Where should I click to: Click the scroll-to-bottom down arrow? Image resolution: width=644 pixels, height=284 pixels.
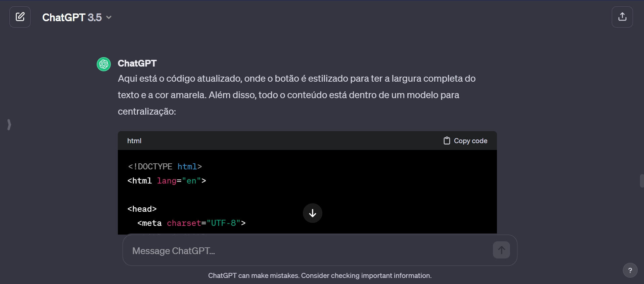coord(312,213)
